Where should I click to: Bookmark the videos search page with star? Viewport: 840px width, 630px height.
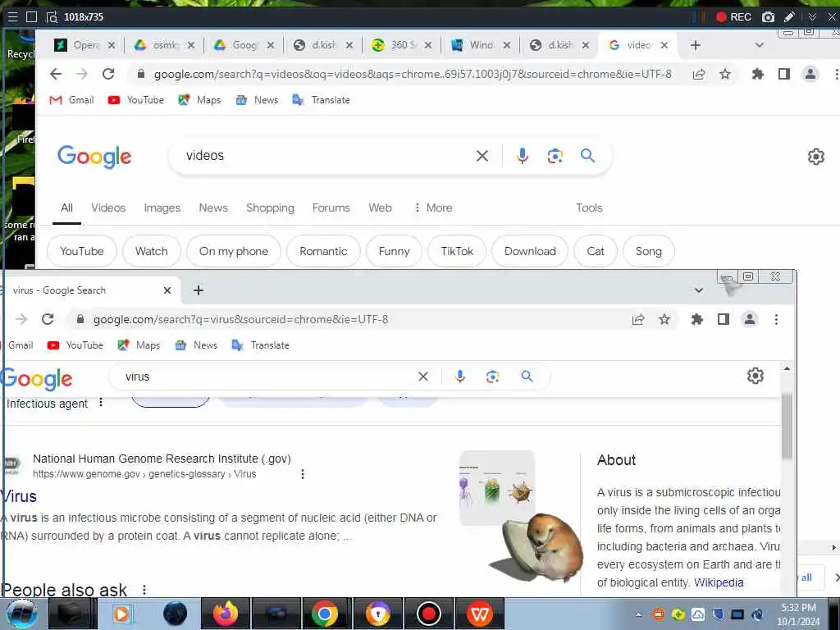725,74
